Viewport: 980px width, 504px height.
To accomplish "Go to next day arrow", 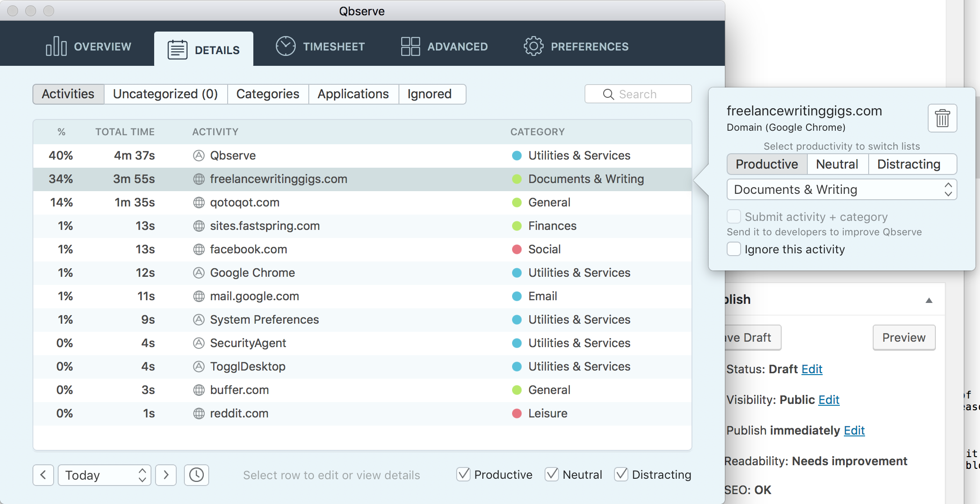I will pos(166,475).
